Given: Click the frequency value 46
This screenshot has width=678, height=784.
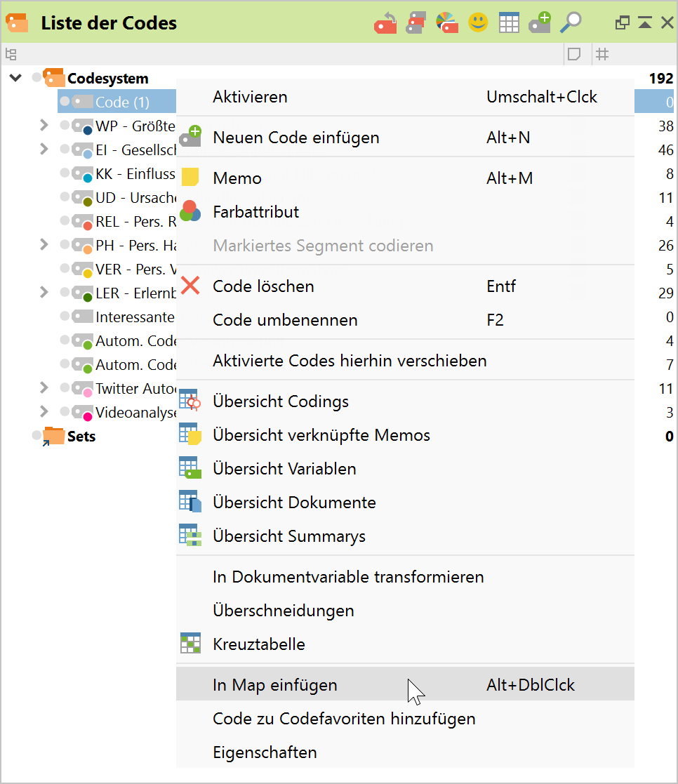Looking at the screenshot, I should (x=665, y=150).
